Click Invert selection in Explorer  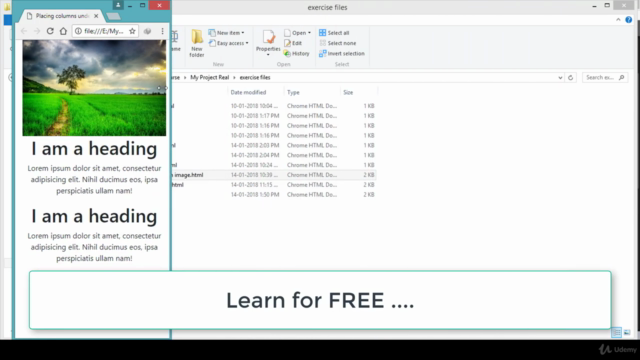coord(342,53)
